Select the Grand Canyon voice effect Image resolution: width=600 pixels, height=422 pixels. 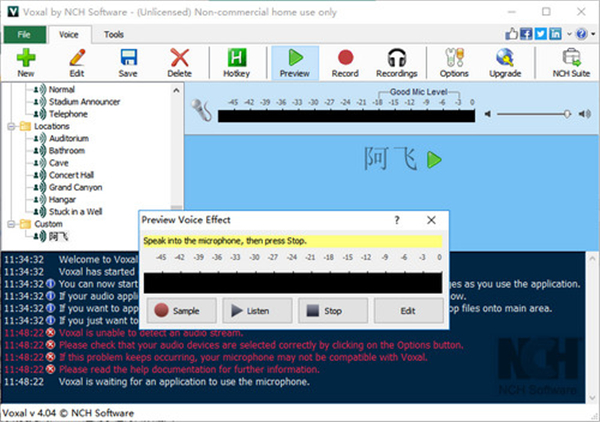pyautogui.click(x=75, y=187)
